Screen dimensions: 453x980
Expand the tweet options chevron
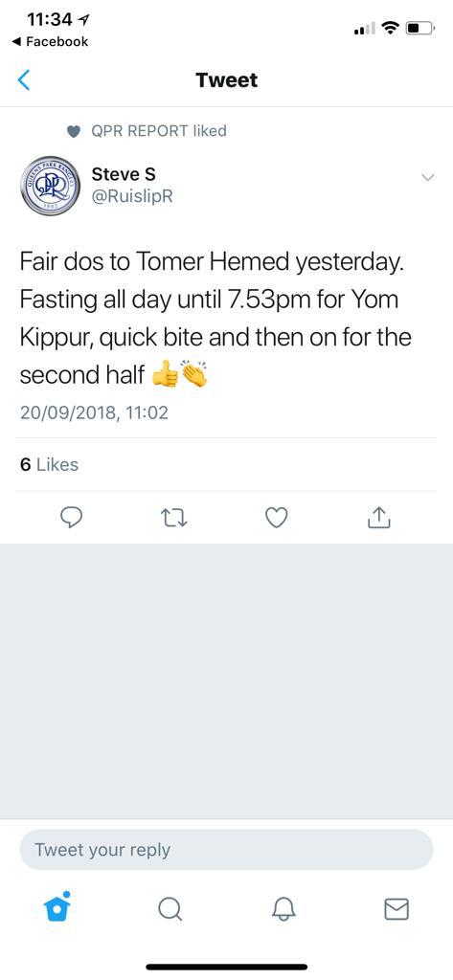click(x=428, y=177)
